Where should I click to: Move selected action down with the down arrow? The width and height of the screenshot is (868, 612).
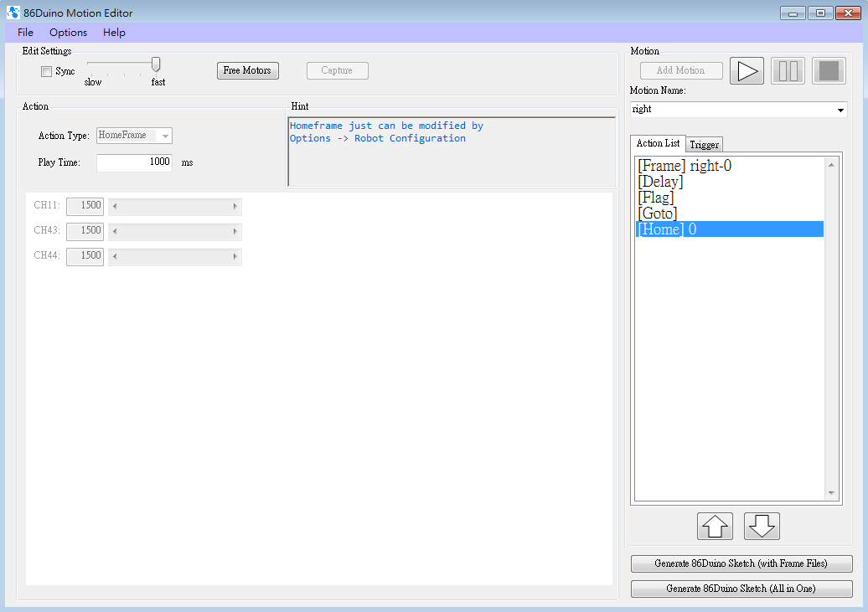point(762,526)
